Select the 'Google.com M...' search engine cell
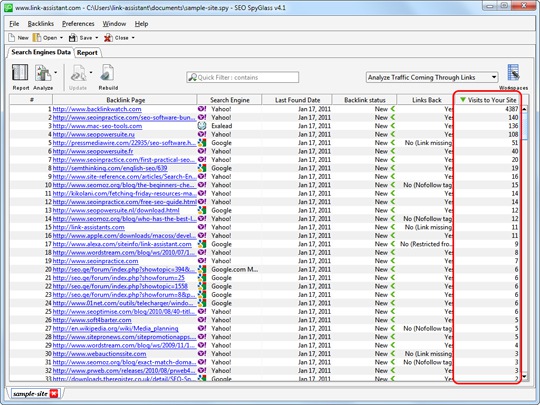This screenshot has height=405, width=540. 234,269
